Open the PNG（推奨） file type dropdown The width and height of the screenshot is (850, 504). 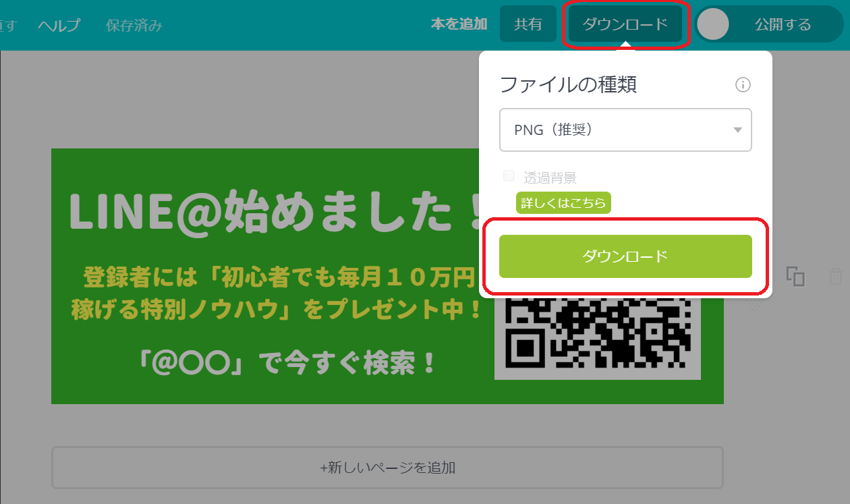[625, 130]
